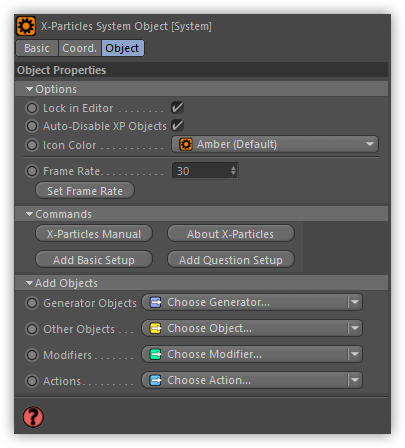Click the amber gear icon in Icon Color
The image size is (405, 448).
(x=186, y=144)
